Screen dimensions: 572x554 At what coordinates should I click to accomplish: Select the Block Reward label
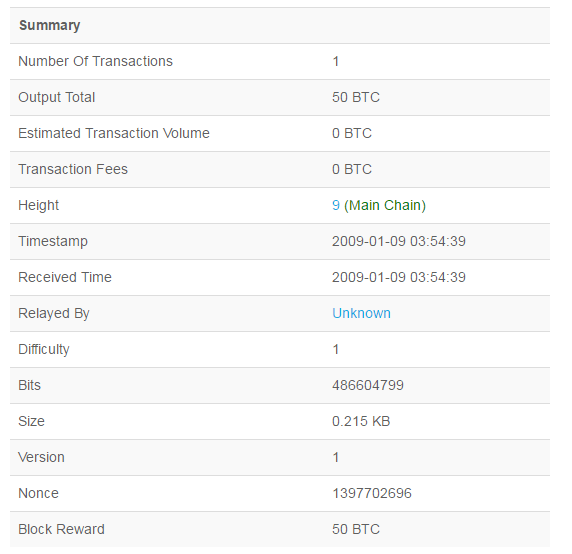pyautogui.click(x=61, y=529)
